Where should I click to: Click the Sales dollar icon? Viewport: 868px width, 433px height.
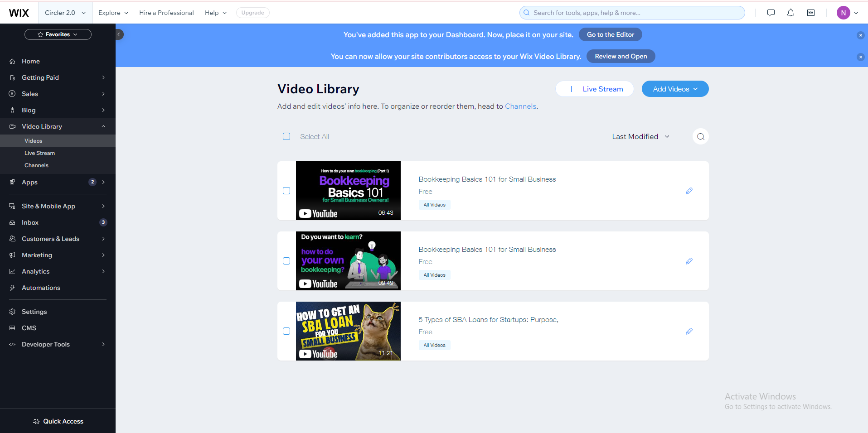pyautogui.click(x=12, y=94)
